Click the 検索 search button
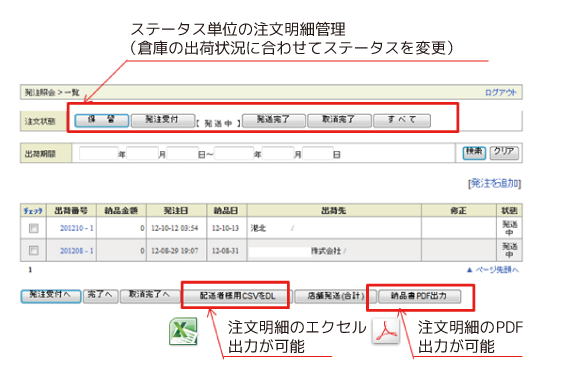This screenshot has width=578, height=372. [x=474, y=152]
